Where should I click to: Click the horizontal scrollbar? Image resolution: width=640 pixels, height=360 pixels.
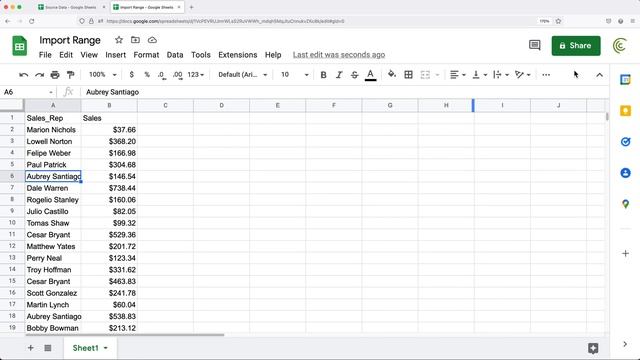pyautogui.click(x=124, y=335)
